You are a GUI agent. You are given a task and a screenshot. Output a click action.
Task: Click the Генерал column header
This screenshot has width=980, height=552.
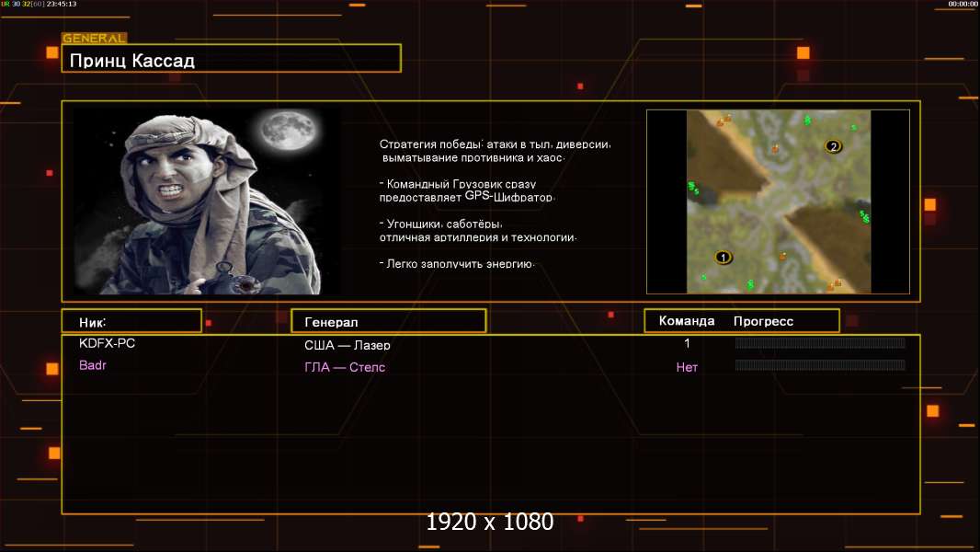388,321
